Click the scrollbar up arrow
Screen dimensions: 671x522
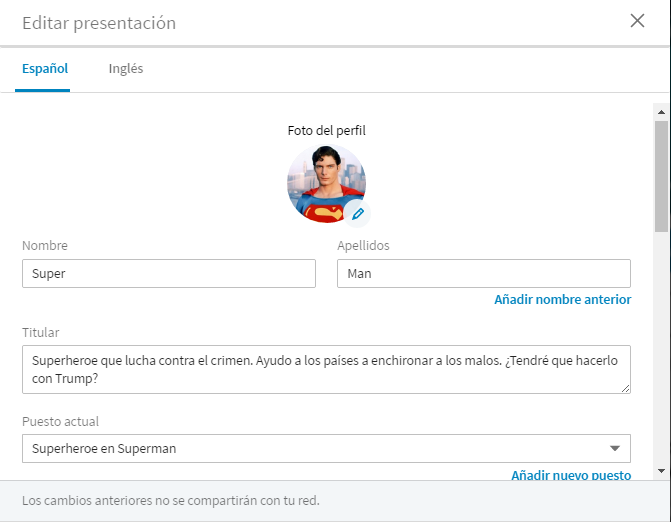661,112
